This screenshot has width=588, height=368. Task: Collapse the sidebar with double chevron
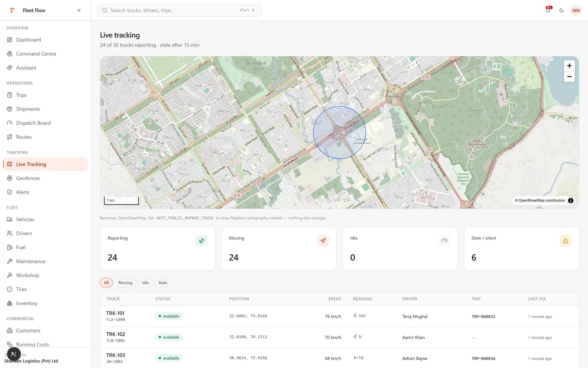pos(79,10)
